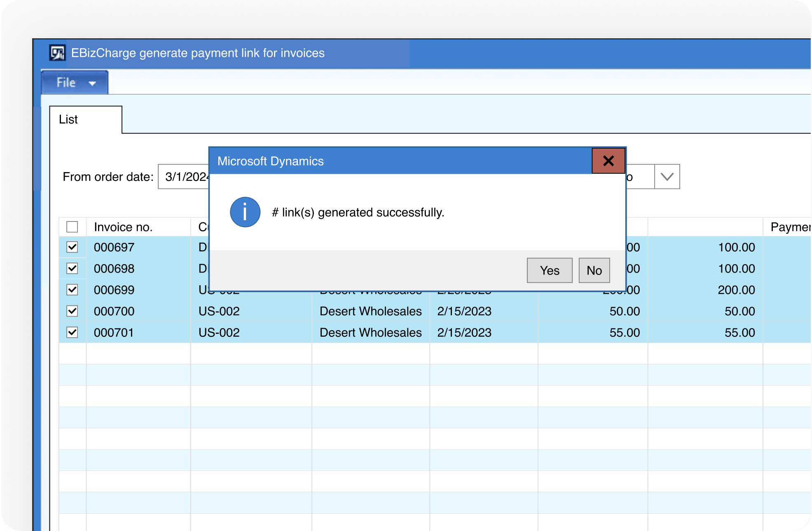Uncheck invoice 000698 checkbox
This screenshot has height=531, width=812.
(72, 268)
